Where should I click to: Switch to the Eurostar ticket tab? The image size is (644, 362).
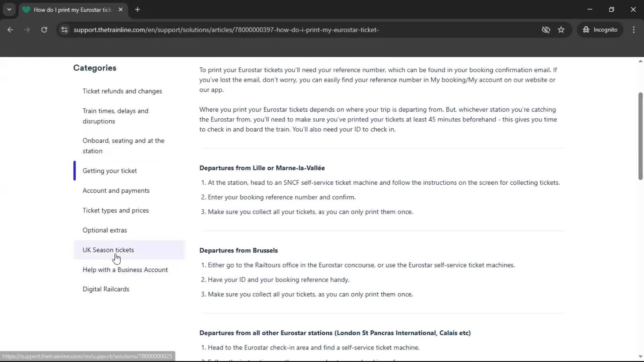click(69, 9)
